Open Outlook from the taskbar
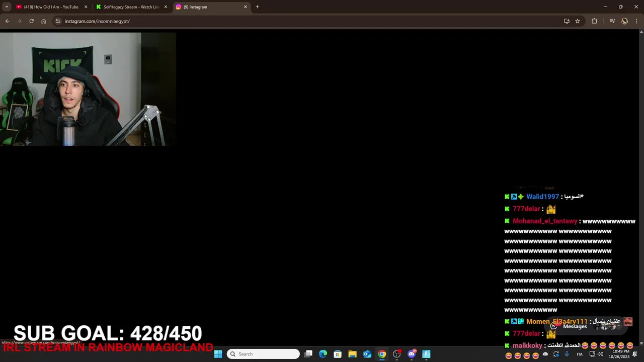Viewport: 644px width, 362px height. coord(367,354)
